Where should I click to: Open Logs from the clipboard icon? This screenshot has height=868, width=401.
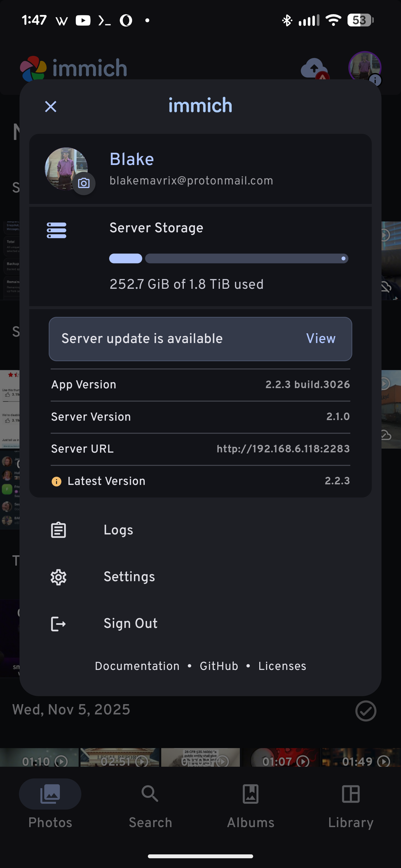(x=58, y=530)
